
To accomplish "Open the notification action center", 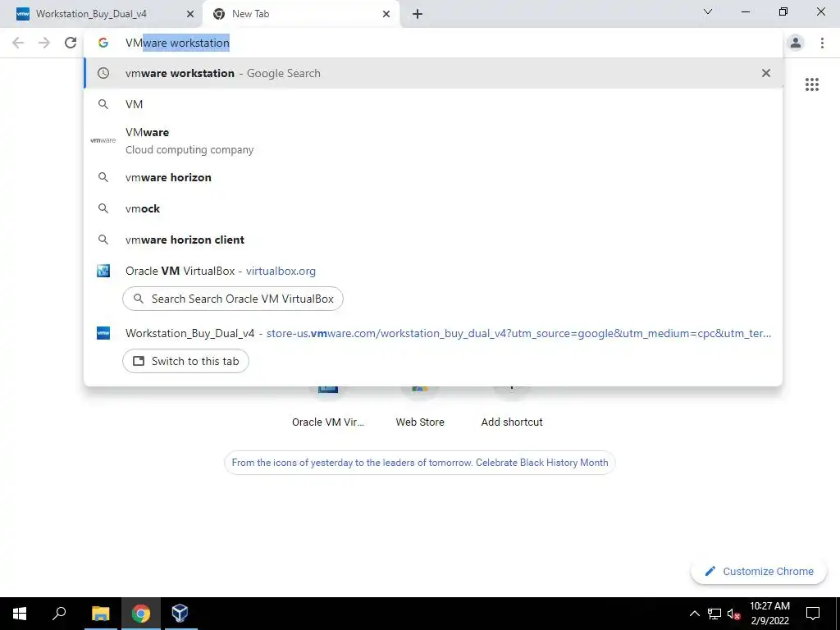I will tap(813, 614).
